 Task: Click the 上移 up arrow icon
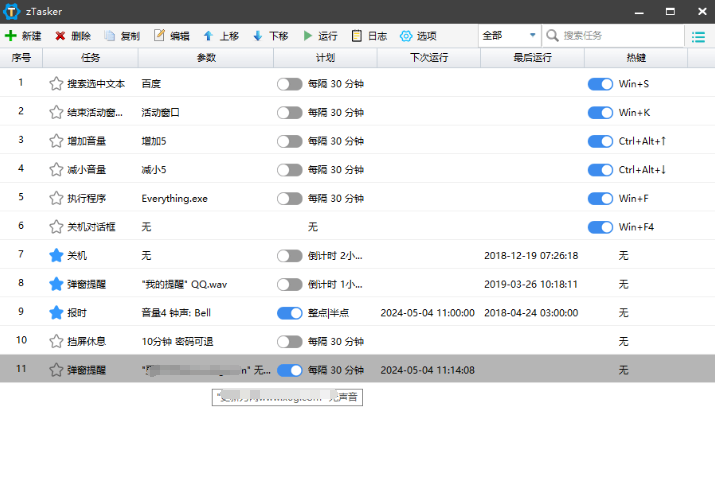click(208, 35)
